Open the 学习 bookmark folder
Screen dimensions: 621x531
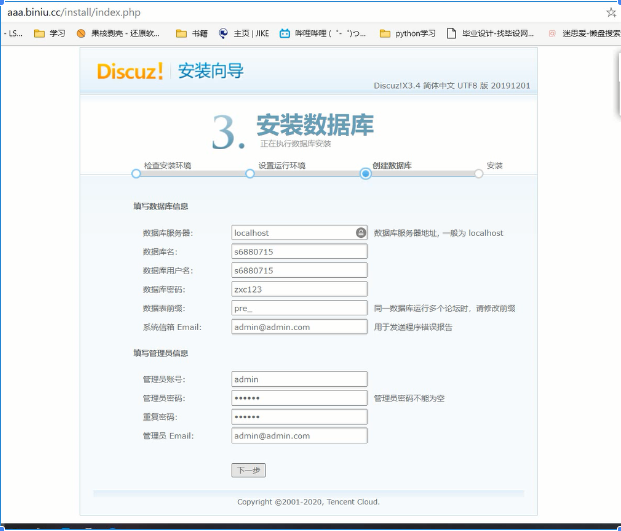coord(50,34)
